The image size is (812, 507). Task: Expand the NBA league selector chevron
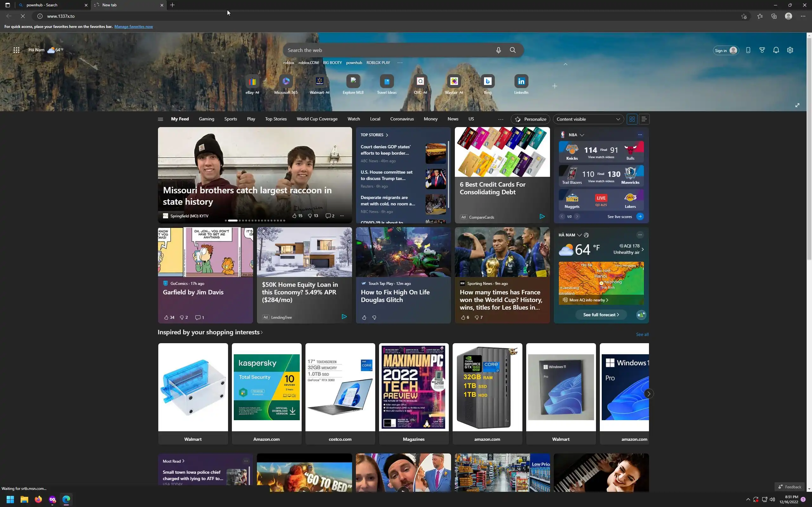click(x=582, y=135)
